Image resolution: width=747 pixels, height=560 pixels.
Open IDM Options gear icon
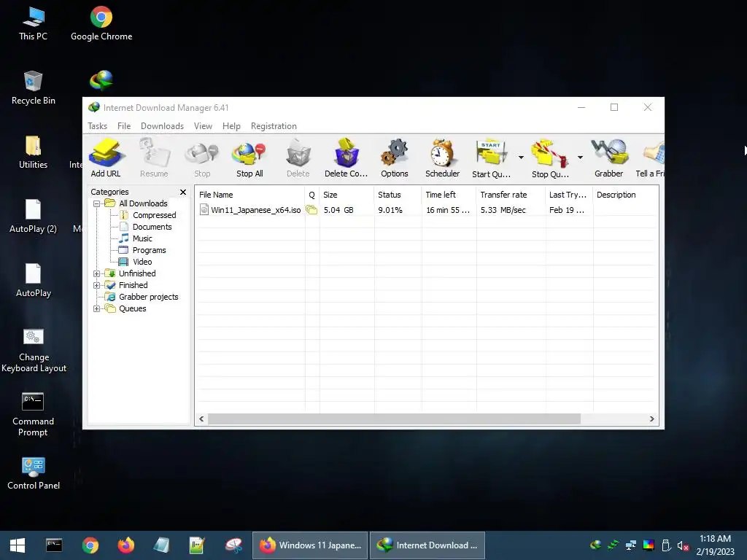(395, 157)
